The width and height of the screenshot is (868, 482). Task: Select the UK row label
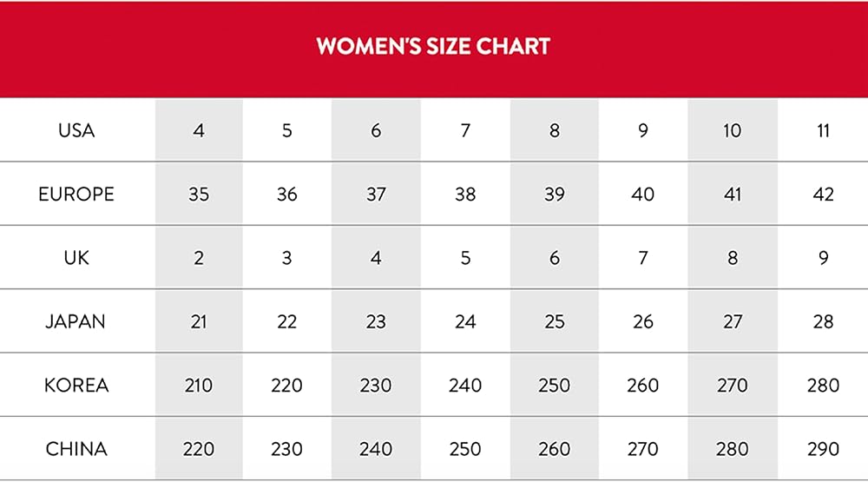coord(76,258)
